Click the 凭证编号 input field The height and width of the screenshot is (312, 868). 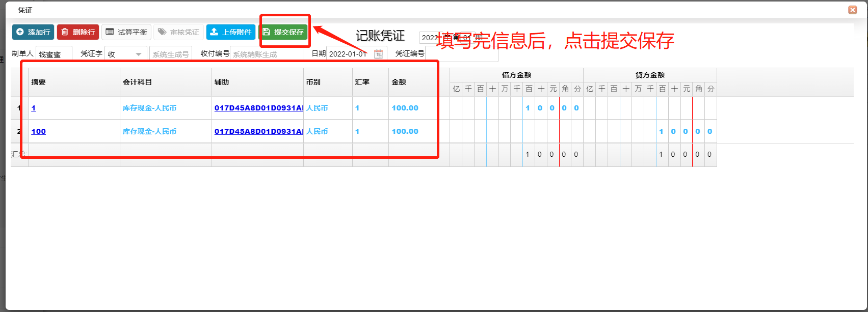461,54
